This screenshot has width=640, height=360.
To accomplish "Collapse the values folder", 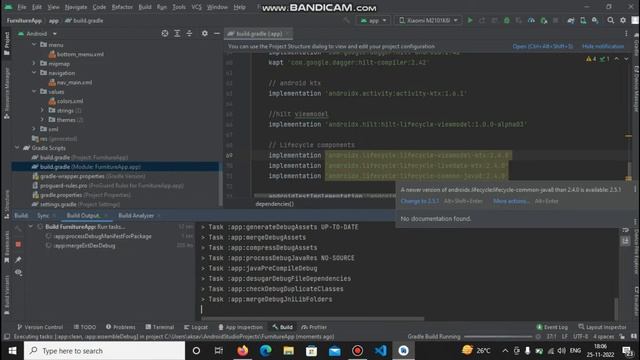I will tap(34, 91).
